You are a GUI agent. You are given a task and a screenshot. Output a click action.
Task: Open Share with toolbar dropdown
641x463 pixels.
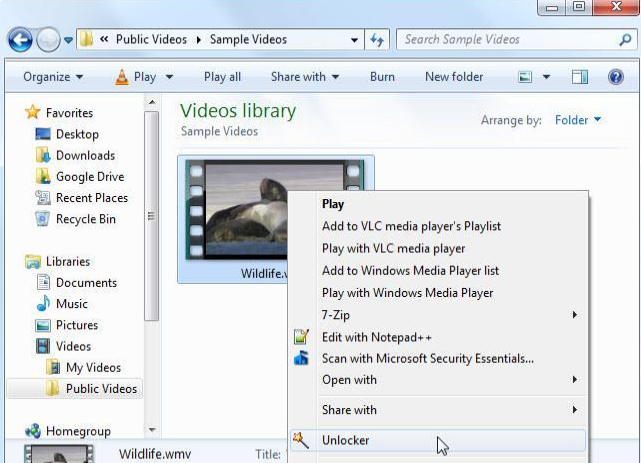click(305, 77)
